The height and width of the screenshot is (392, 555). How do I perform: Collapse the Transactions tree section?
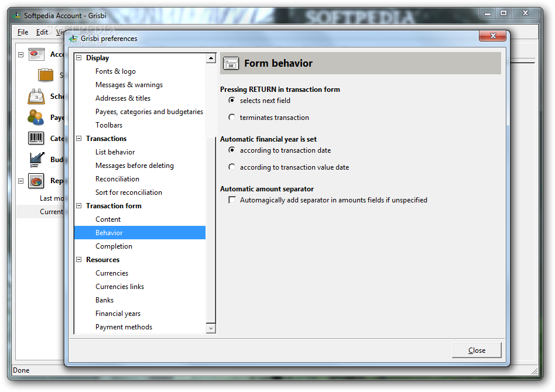click(79, 138)
